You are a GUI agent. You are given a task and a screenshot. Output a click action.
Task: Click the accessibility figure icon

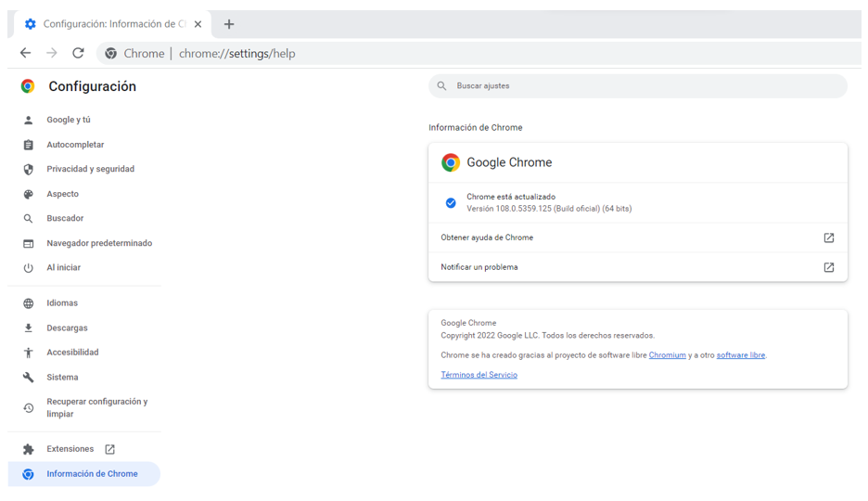click(x=28, y=353)
